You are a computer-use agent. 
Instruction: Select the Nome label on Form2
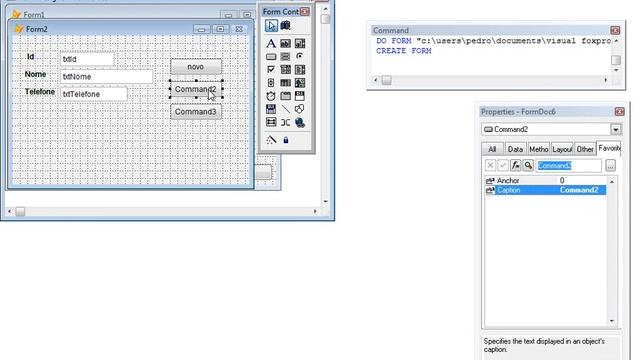36,74
